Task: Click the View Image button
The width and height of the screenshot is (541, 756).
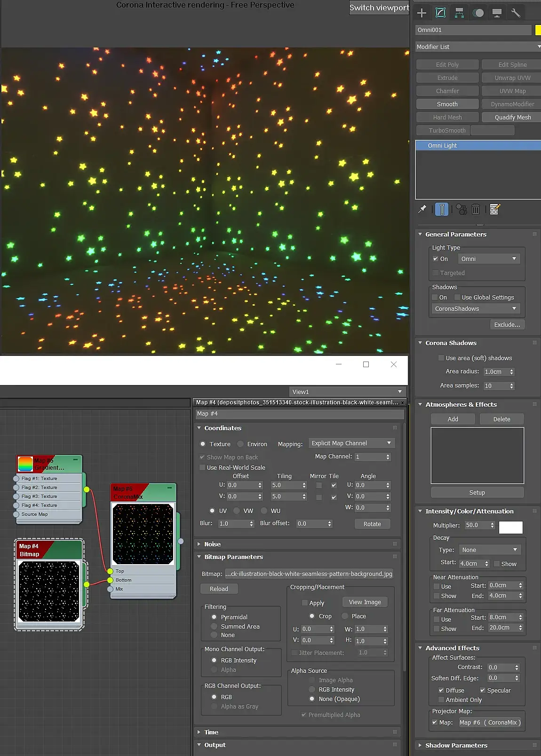Action: click(x=365, y=602)
